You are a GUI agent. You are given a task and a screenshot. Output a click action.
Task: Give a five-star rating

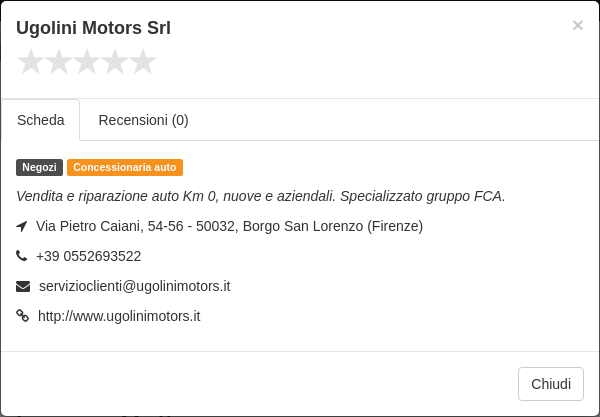point(143,62)
